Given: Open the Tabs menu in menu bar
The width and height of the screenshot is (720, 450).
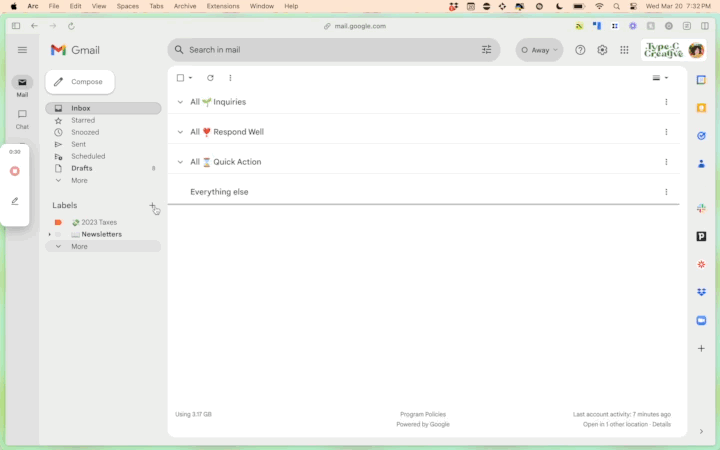Looking at the screenshot, I should coord(156,6).
